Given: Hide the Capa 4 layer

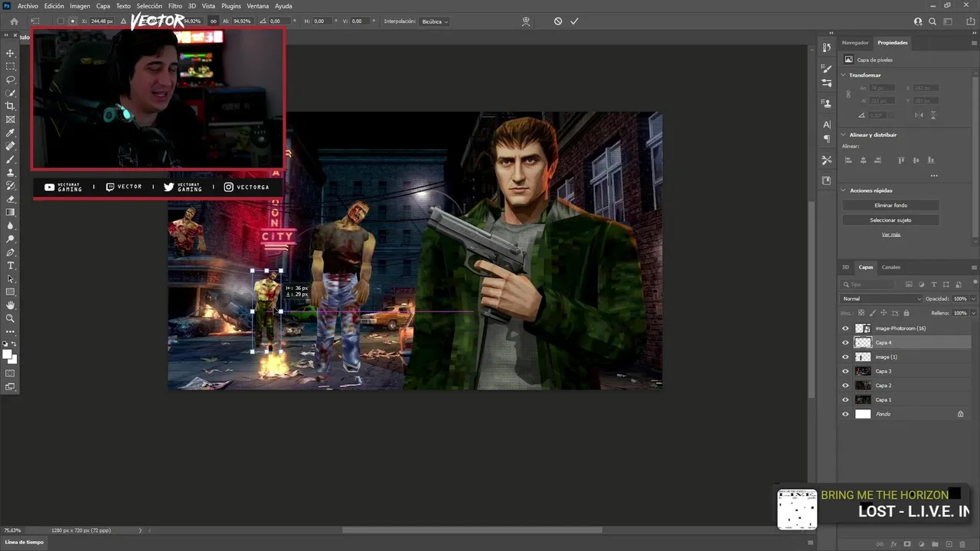Looking at the screenshot, I should click(x=845, y=343).
